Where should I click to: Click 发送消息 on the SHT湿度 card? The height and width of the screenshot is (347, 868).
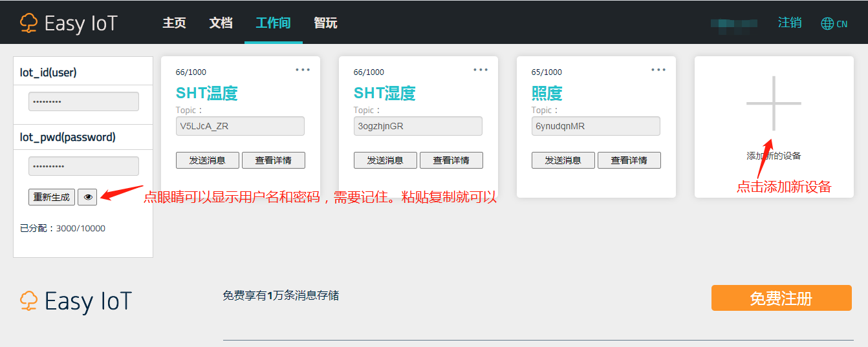(x=385, y=160)
